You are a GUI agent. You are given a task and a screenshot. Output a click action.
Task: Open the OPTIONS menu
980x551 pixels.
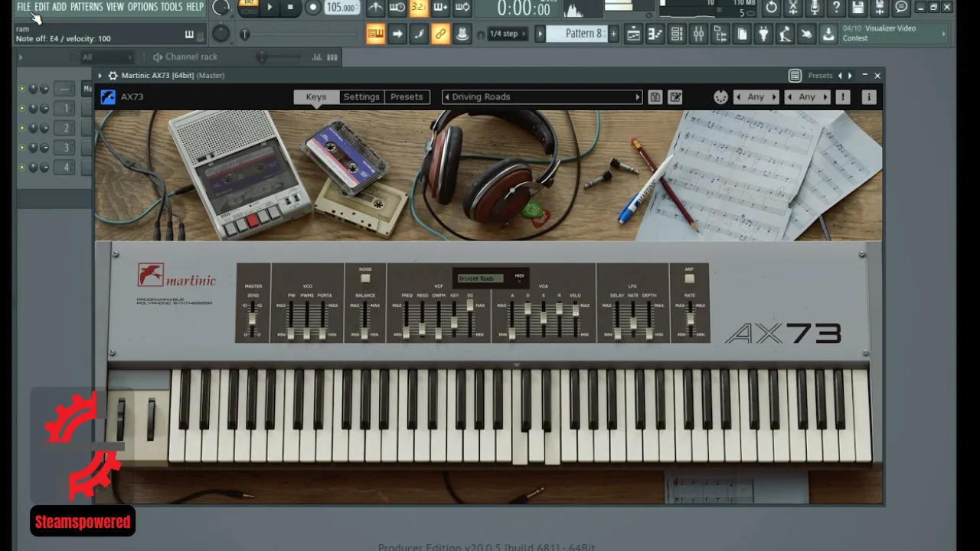[x=142, y=7]
